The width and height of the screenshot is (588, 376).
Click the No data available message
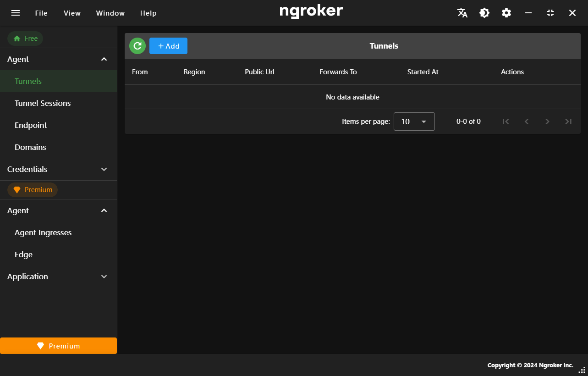pyautogui.click(x=352, y=97)
